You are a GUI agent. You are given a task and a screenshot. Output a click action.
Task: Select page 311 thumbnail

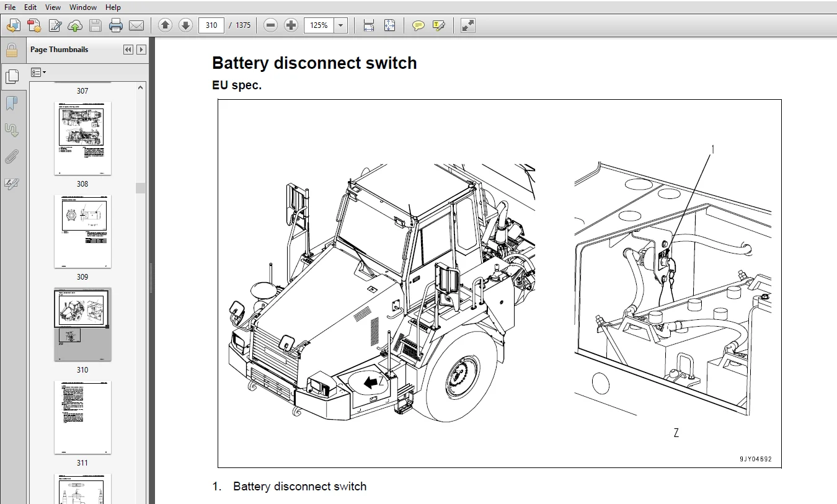click(82, 417)
